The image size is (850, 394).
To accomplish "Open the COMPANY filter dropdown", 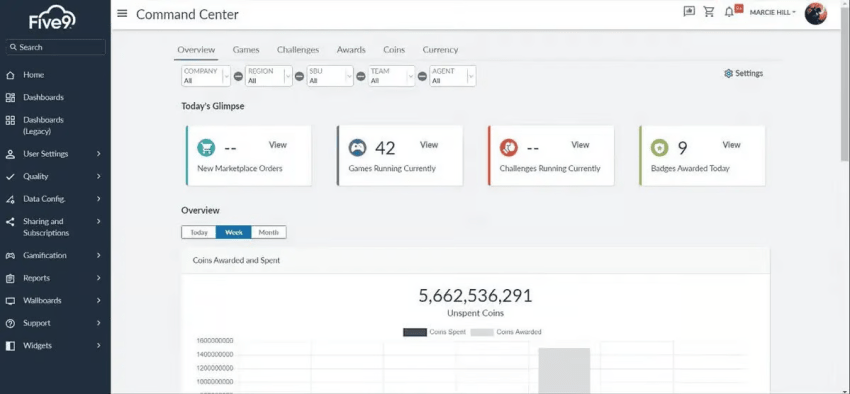I will 206,76.
